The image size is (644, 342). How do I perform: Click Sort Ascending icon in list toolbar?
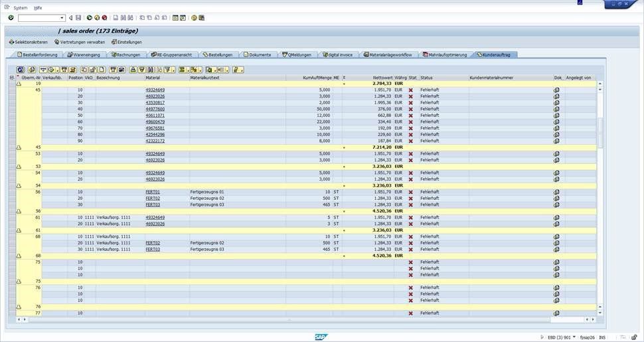[133, 70]
